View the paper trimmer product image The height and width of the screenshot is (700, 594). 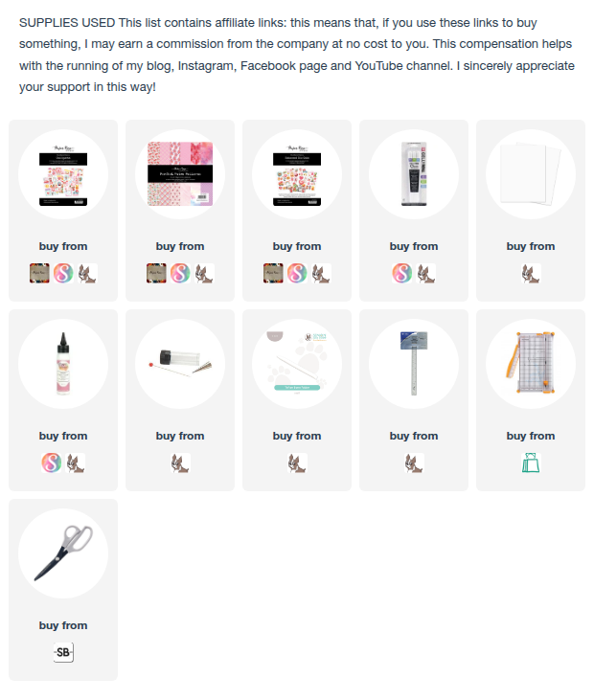coord(531,364)
